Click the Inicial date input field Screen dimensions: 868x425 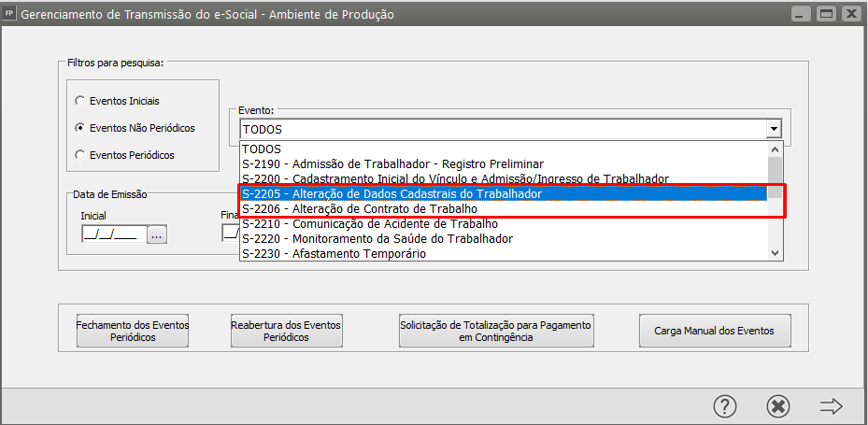coord(114,234)
